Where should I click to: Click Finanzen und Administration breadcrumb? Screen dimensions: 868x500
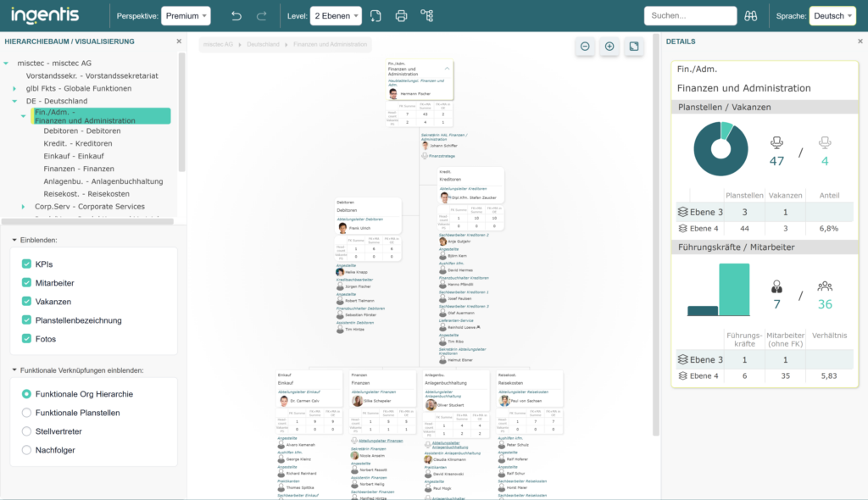(x=330, y=44)
